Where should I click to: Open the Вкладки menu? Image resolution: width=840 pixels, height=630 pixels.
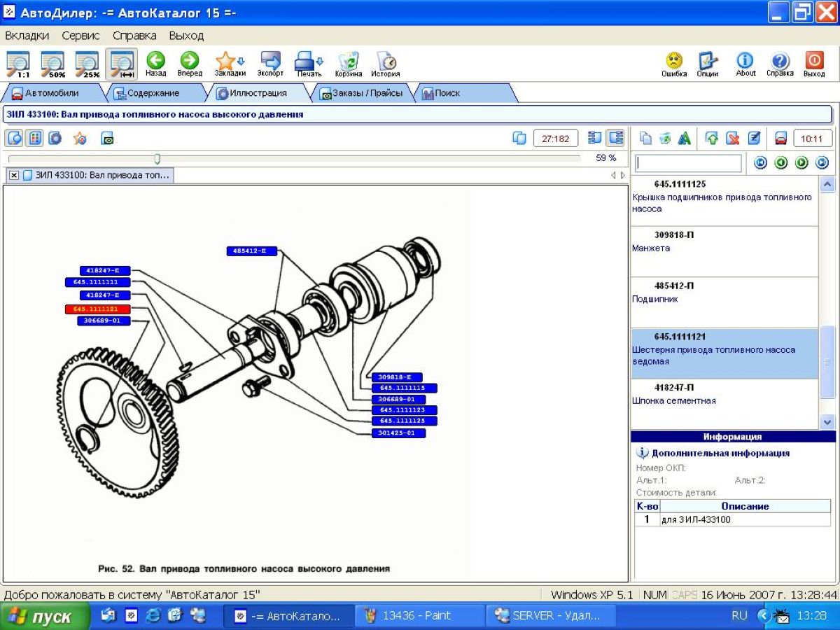(27, 35)
